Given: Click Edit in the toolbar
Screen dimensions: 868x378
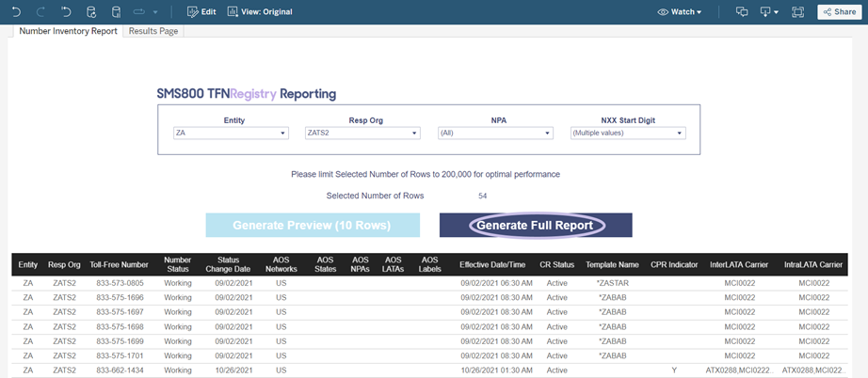Looking at the screenshot, I should click(201, 11).
